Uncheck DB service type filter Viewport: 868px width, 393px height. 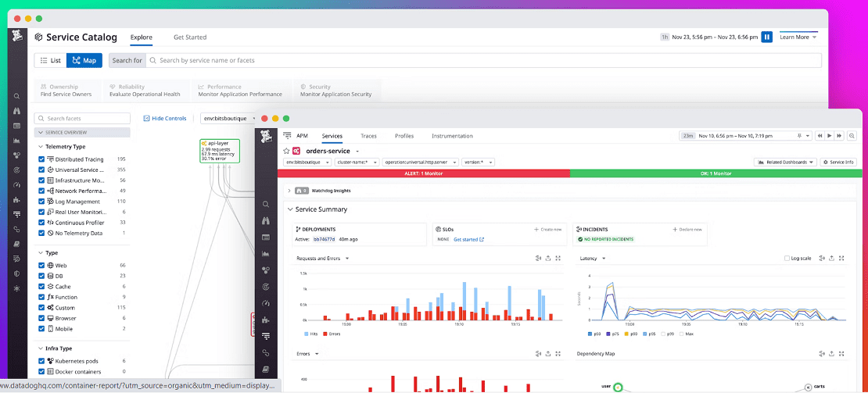pos(41,276)
